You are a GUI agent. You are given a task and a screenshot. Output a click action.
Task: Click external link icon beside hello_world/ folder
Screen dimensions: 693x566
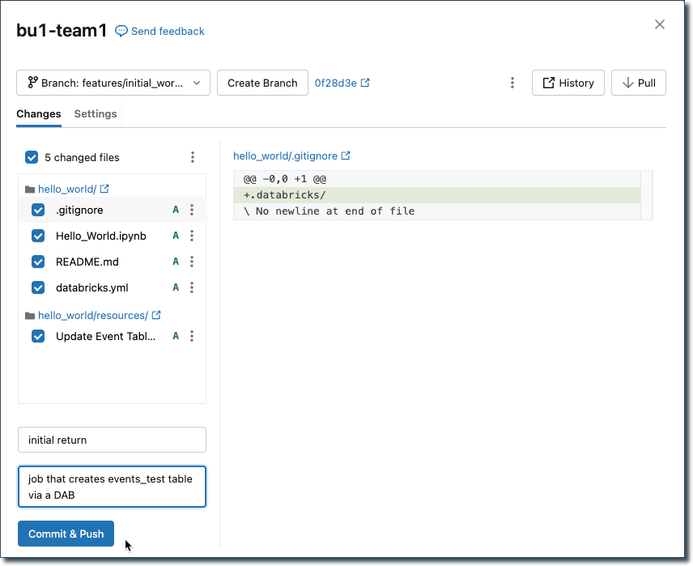[x=105, y=189]
